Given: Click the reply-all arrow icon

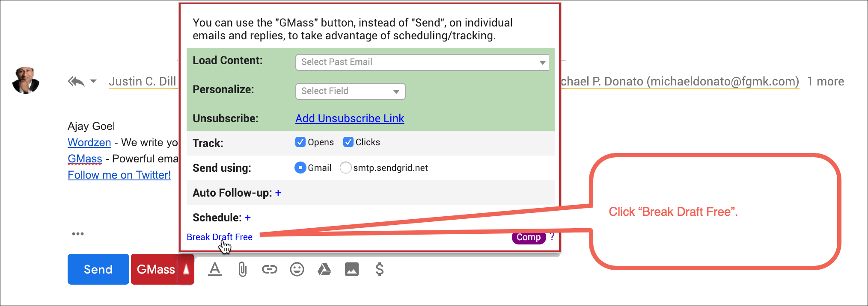Looking at the screenshot, I should pyautogui.click(x=76, y=81).
